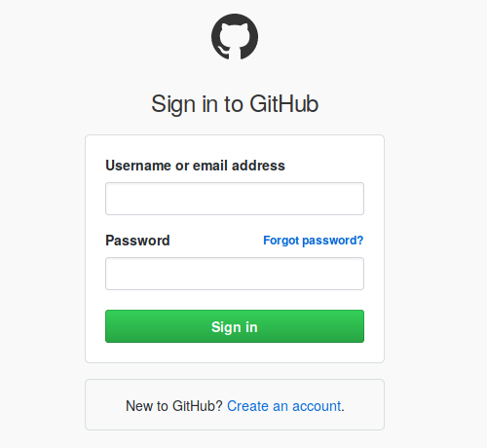
Task: Click the GitHub Octocat logo
Action: [x=235, y=37]
